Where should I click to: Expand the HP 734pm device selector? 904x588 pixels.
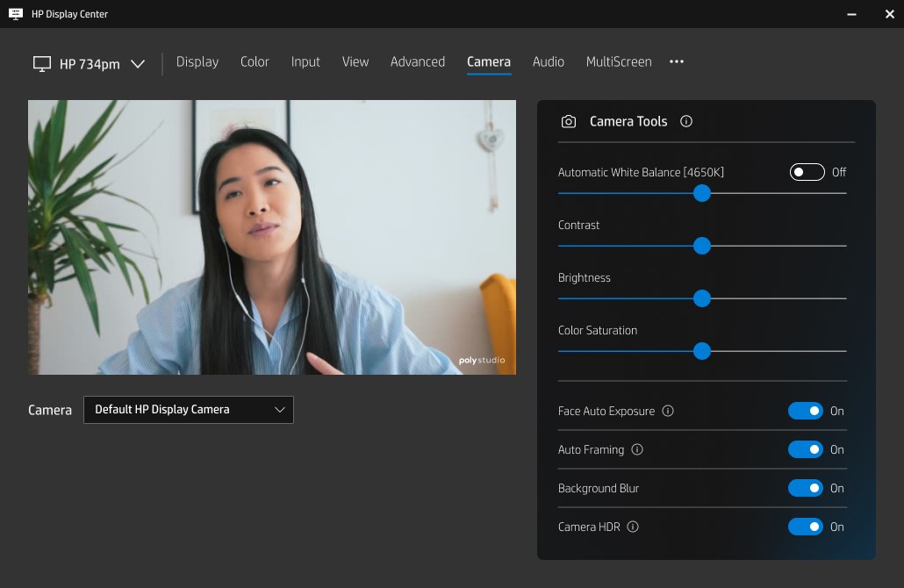(138, 63)
